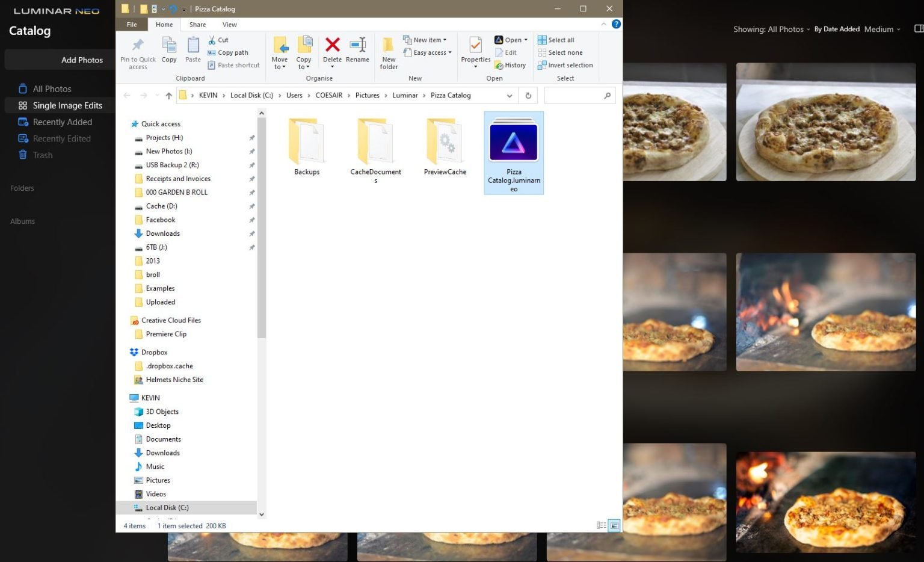This screenshot has width=924, height=562.
Task: Switch to details view using bottom-right toggle
Action: tap(601, 525)
